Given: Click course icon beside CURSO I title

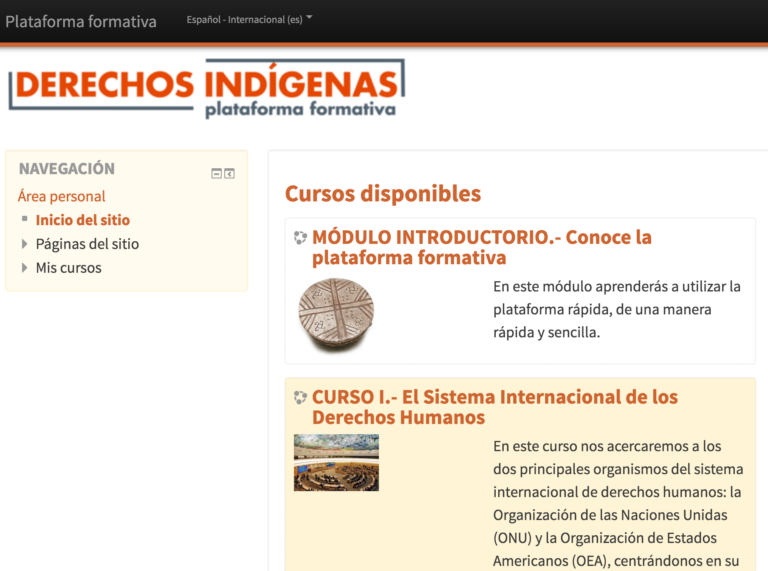Looking at the screenshot, I should [300, 397].
